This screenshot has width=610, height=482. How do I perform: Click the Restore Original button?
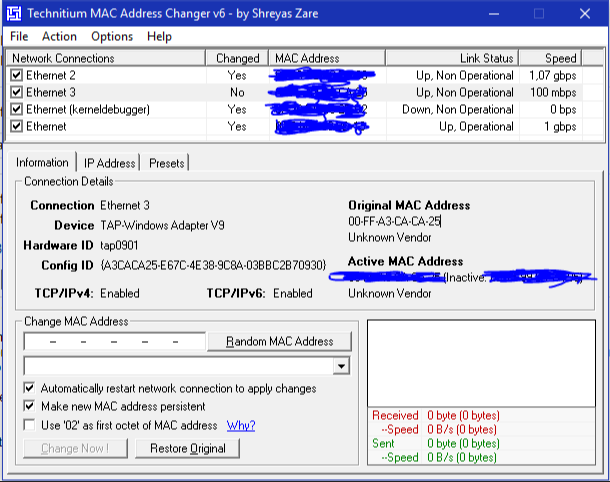point(188,449)
